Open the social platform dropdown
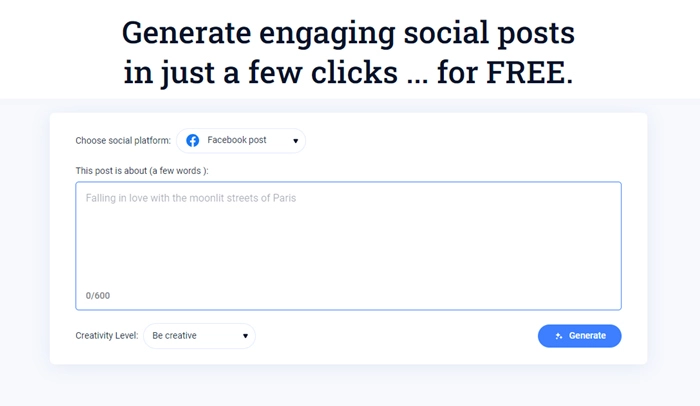This screenshot has width=700, height=406. coord(241,141)
